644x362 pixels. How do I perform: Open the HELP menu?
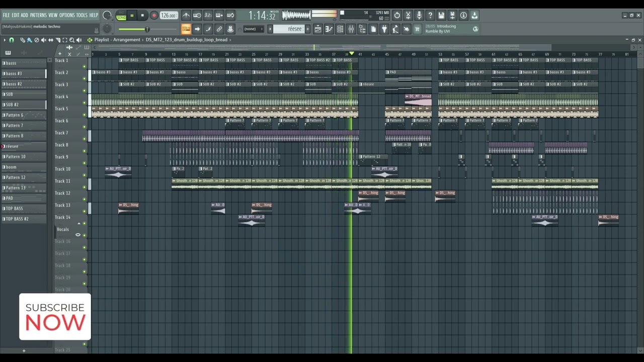pyautogui.click(x=94, y=15)
